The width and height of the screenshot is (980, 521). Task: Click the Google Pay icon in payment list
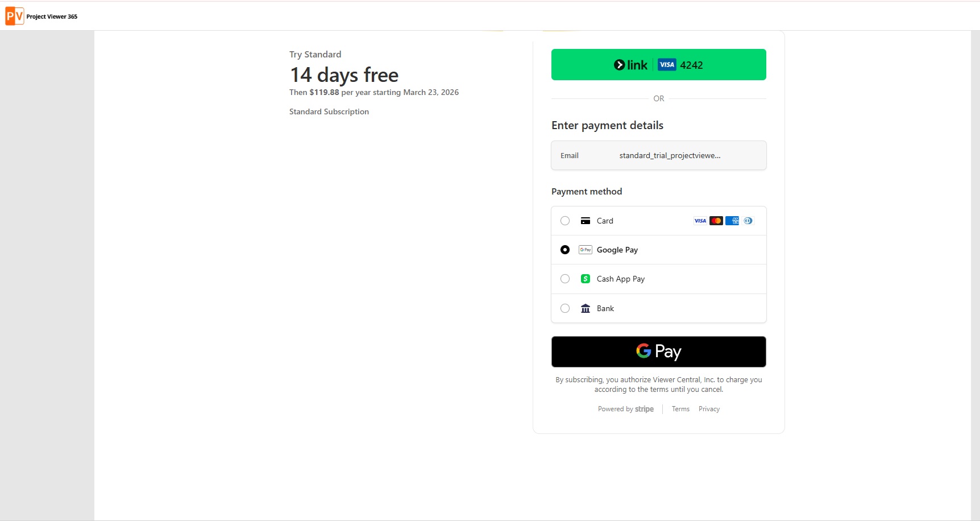coord(585,250)
